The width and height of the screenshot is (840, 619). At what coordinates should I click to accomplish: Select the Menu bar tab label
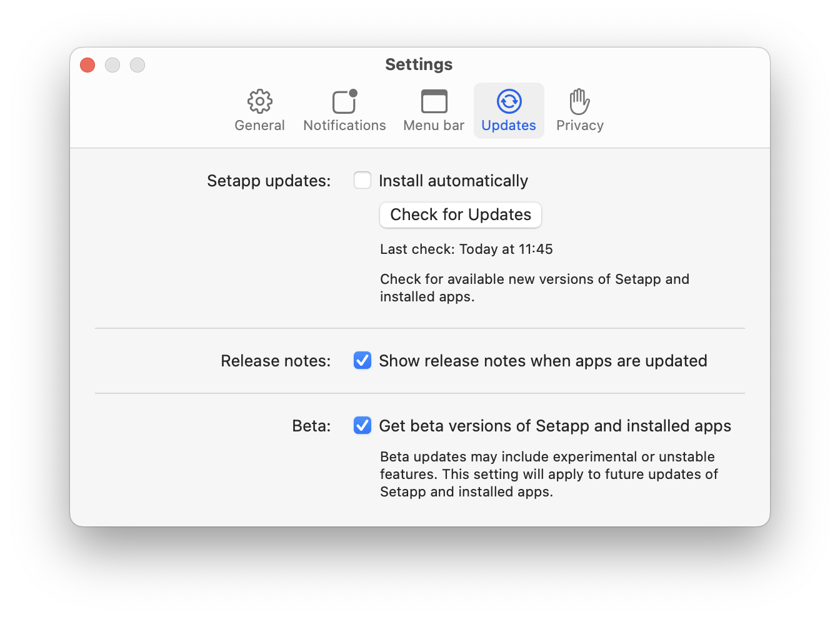coord(434,126)
